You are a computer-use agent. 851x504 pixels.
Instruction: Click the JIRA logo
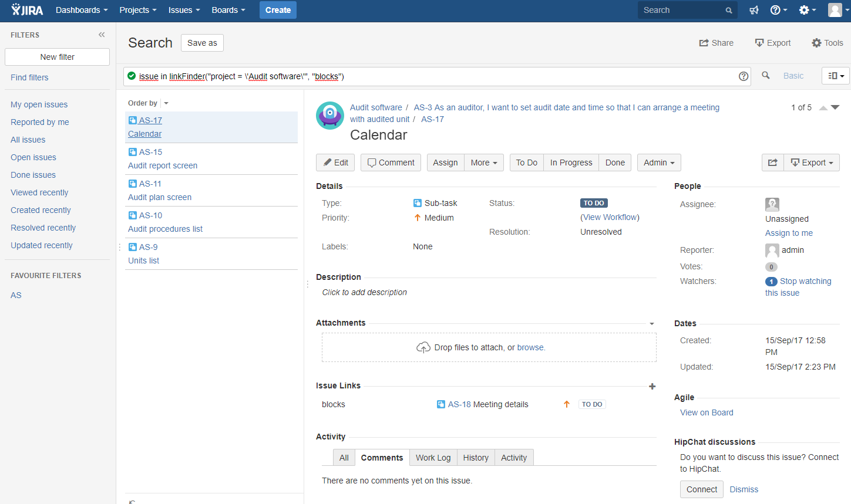click(x=27, y=10)
